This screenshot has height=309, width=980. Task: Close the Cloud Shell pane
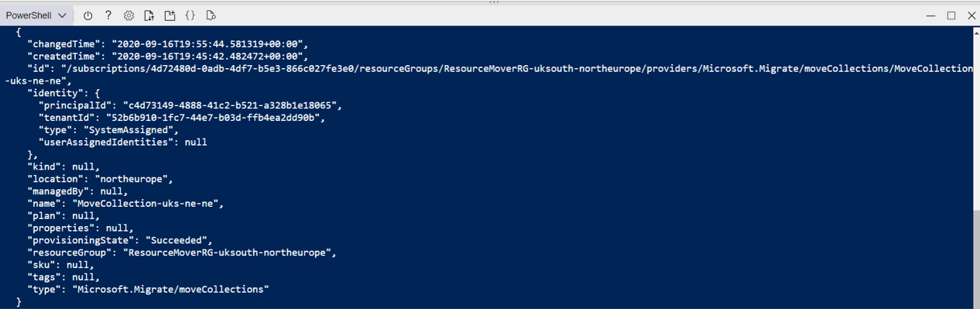(971, 15)
